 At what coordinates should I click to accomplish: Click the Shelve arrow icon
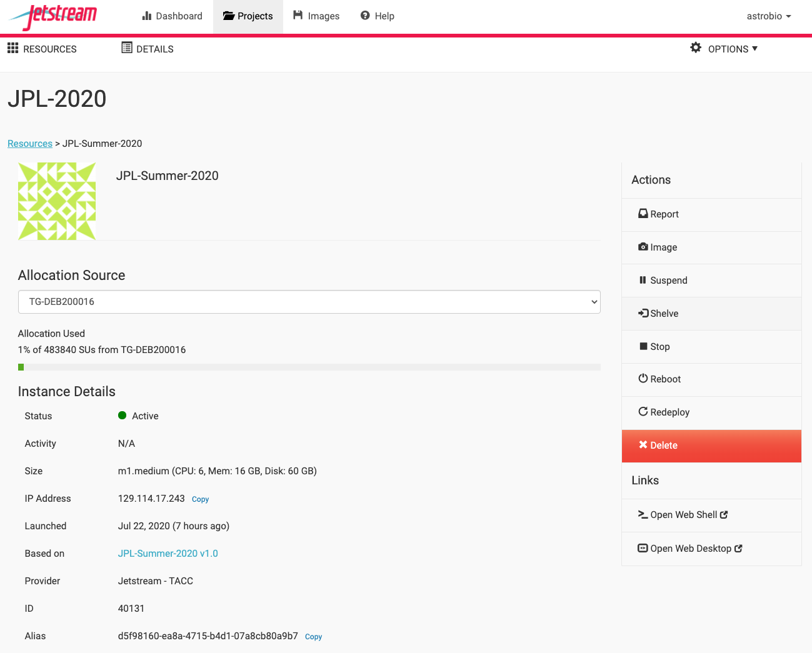(x=643, y=313)
